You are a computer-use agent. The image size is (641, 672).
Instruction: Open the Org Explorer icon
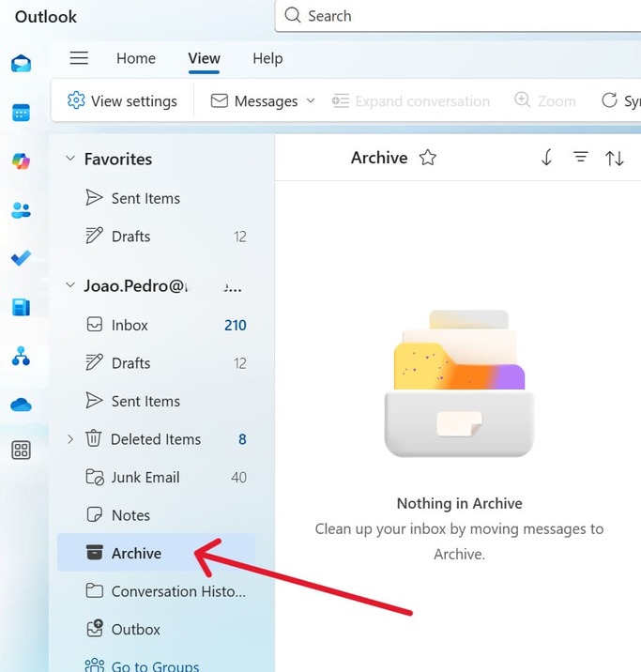(x=21, y=356)
